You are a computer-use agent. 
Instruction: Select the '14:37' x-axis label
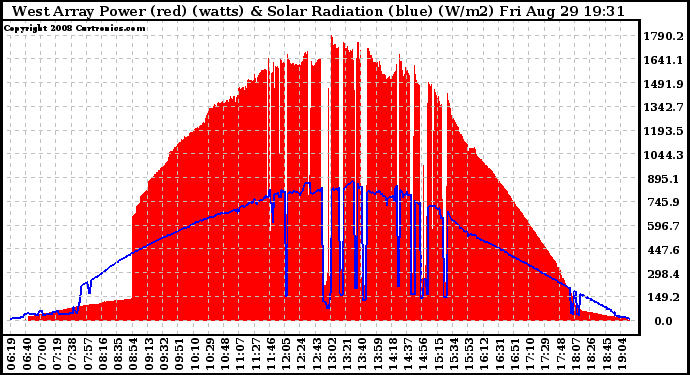pyautogui.click(x=407, y=354)
